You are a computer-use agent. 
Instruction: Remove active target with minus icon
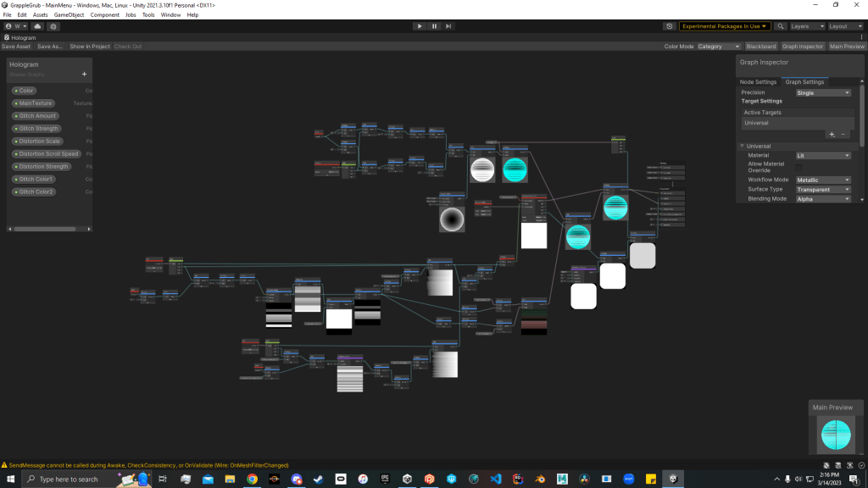[x=843, y=134]
